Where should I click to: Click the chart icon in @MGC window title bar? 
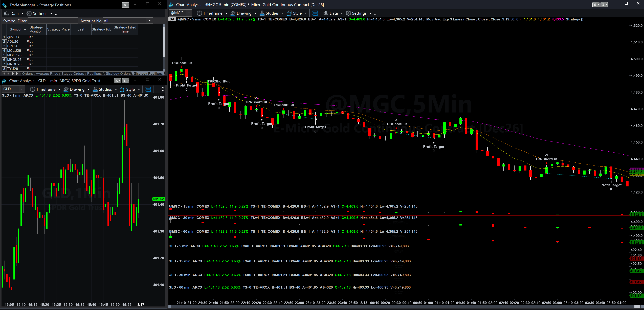[171, 5]
